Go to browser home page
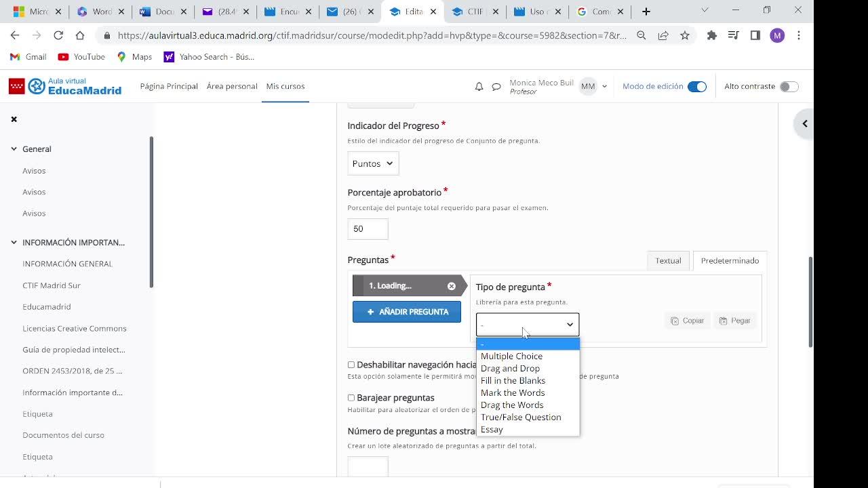Screen dimensions: 868x488 80,35
